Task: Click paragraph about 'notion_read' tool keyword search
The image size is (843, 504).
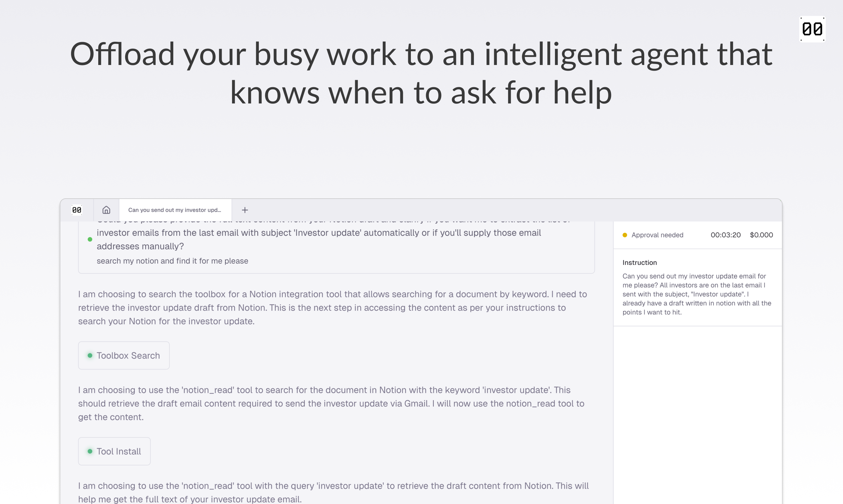Action: (332, 404)
